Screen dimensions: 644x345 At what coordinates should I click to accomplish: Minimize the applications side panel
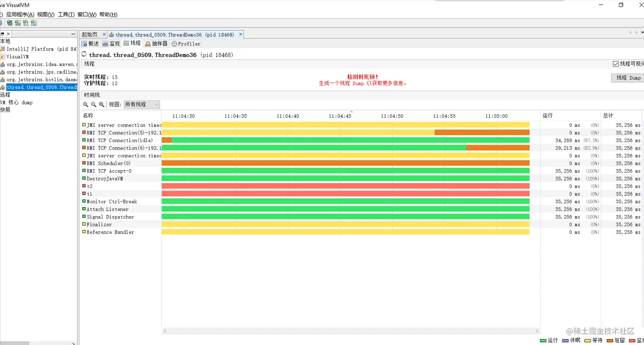[73, 34]
